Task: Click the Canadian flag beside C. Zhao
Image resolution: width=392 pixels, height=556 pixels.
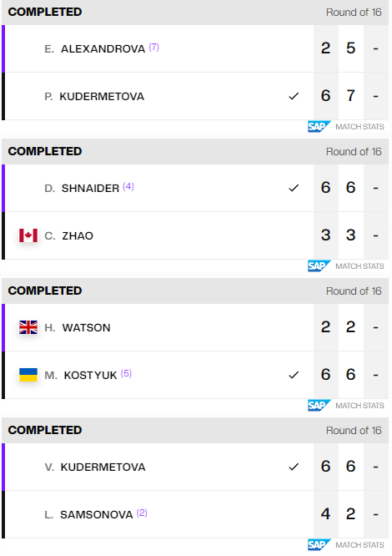Action: [x=28, y=235]
